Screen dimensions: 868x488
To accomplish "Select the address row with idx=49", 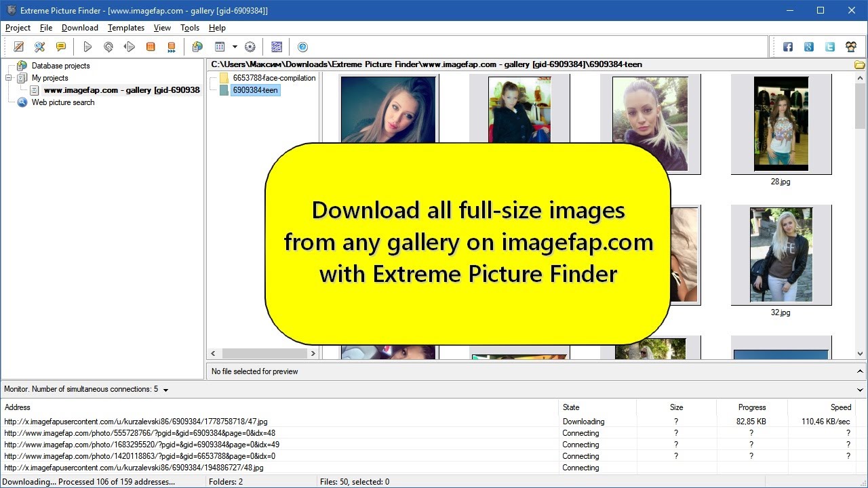I will coord(427,445).
